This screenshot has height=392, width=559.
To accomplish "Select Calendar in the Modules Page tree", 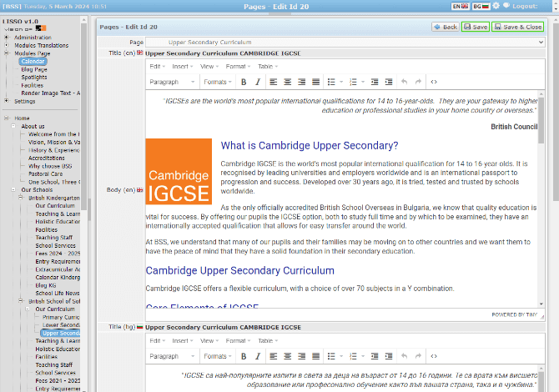I will point(33,61).
